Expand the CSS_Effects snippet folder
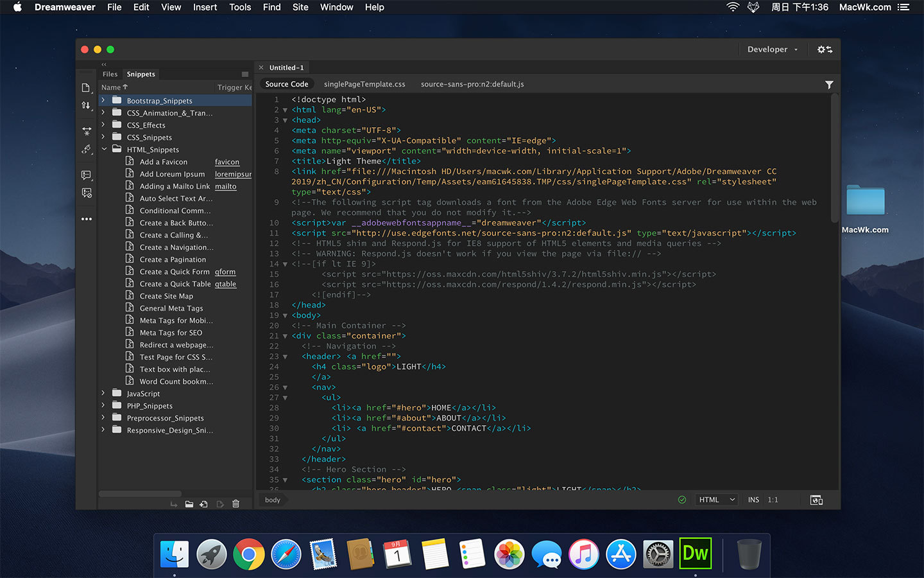 103,125
